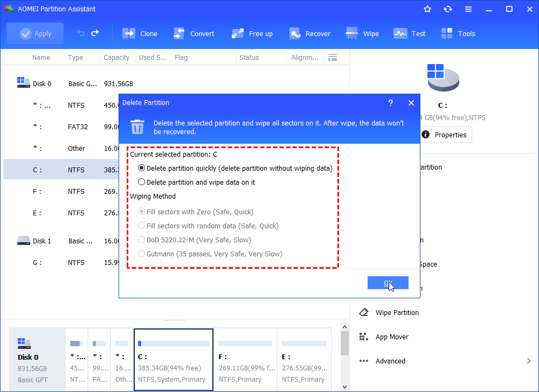539x392 pixels.
Task: Choose Delete partition and wipe data
Action: click(141, 181)
